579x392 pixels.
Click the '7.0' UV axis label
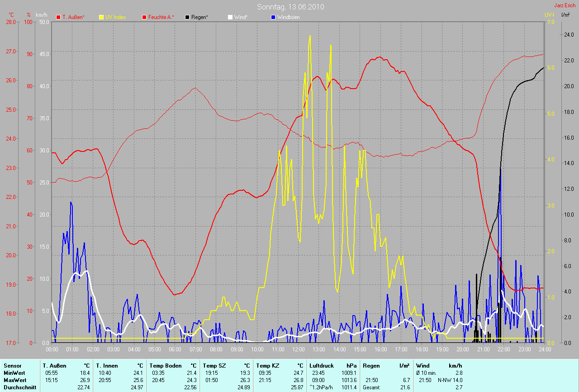551,22
